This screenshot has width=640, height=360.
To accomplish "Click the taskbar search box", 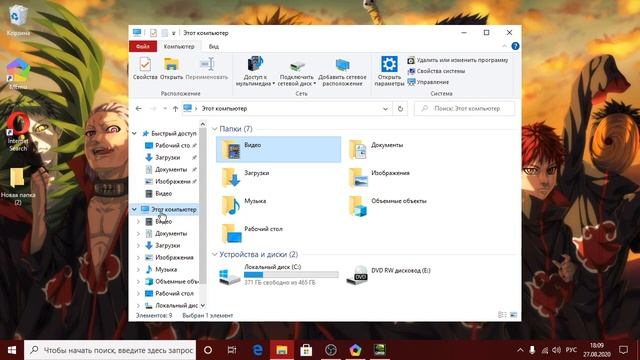I will click(x=110, y=350).
